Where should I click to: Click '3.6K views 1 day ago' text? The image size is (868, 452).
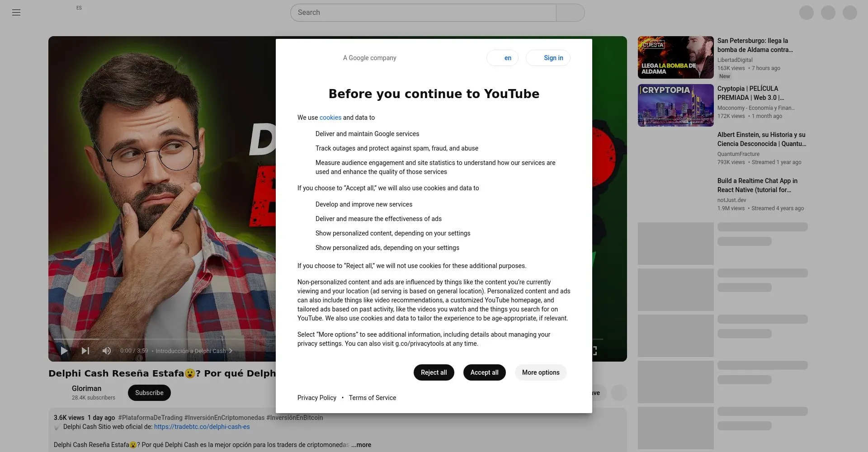(x=84, y=418)
